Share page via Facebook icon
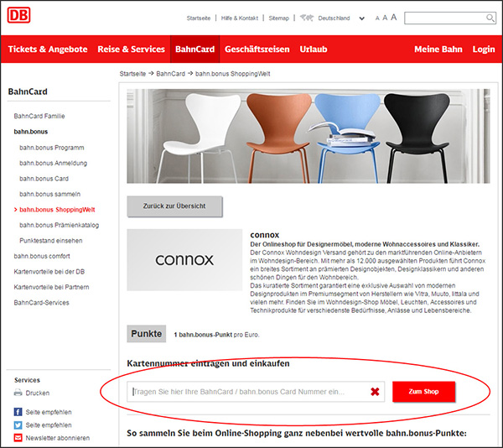The image size is (503, 448). pyautogui.click(x=18, y=412)
